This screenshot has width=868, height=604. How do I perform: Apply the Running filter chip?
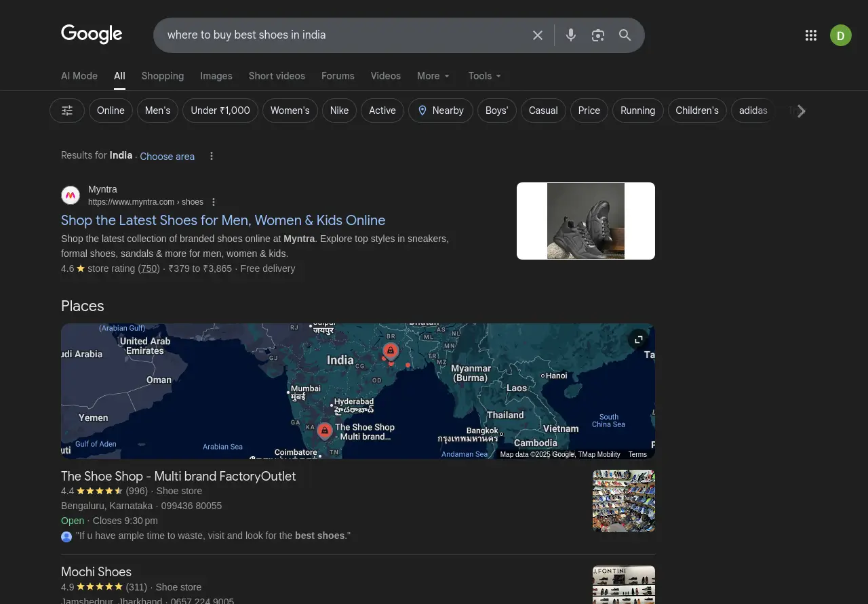pos(638,110)
